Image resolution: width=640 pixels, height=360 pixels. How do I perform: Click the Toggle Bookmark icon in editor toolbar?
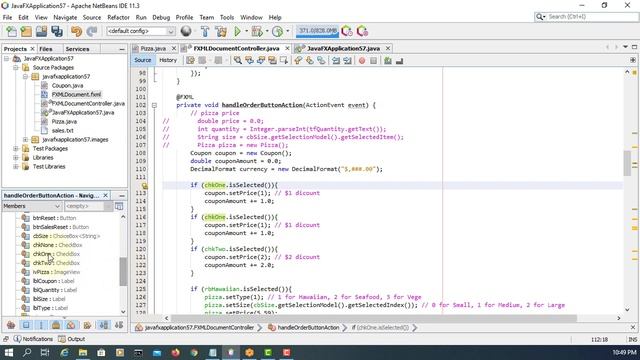point(321,60)
